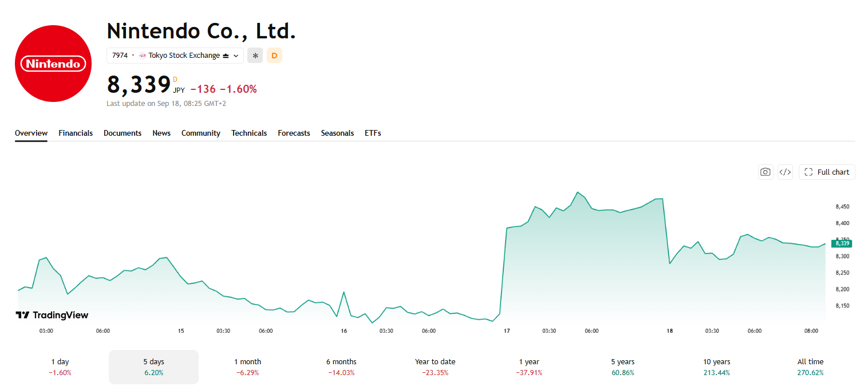The height and width of the screenshot is (386, 868).
Task: Open the embed code icon
Action: pyautogui.click(x=785, y=172)
